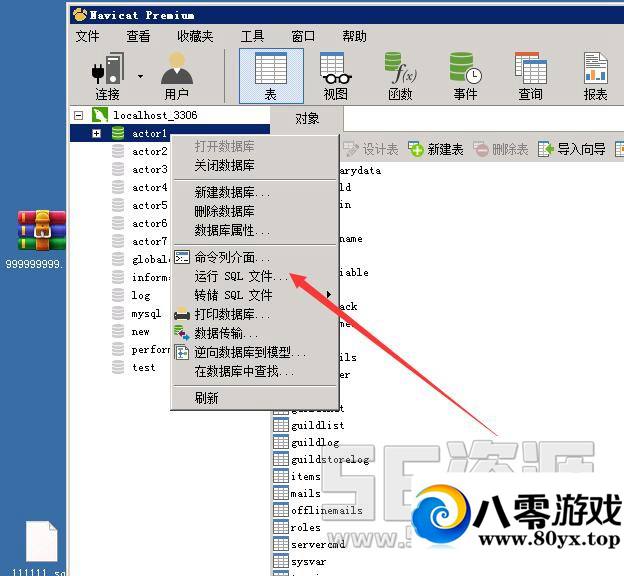Image resolution: width=624 pixels, height=576 pixels.
Task: Select the 视图 (View) toolbar icon
Action: pyautogui.click(x=335, y=76)
